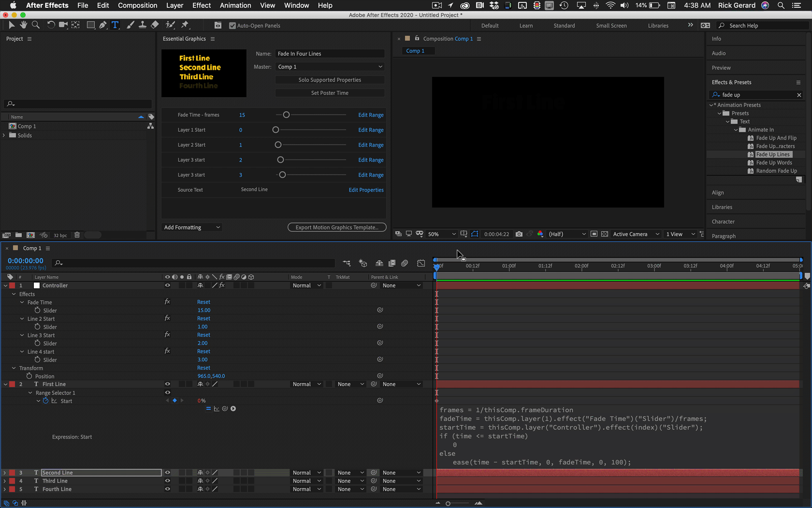Click Edit Properties for Source Text
The height and width of the screenshot is (508, 812).
tap(366, 190)
